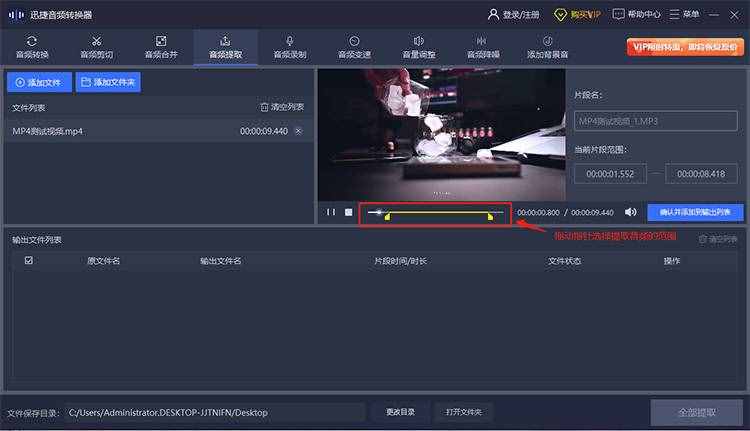Screen dimensions: 750x431
Task: Select the 添加背景音 tab
Action: 548,47
